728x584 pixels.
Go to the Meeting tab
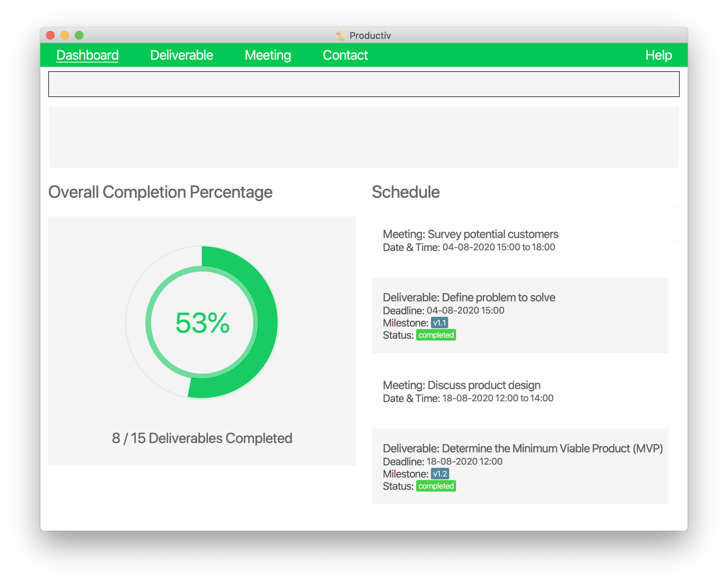point(268,55)
